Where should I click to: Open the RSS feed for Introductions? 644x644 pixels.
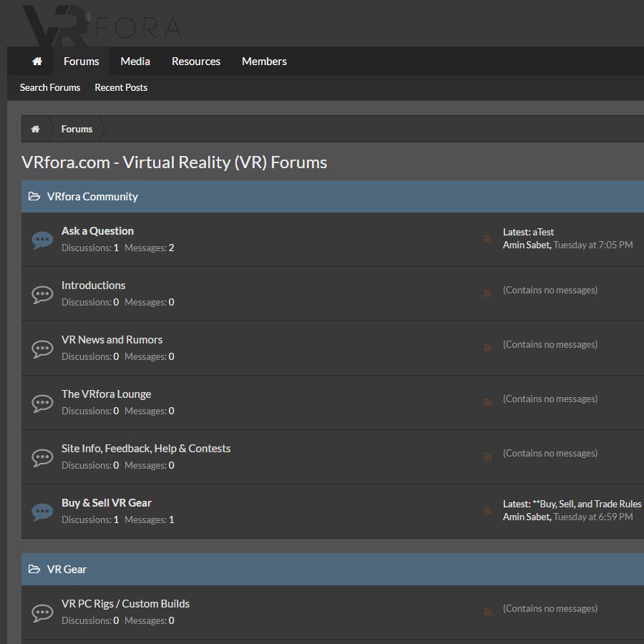[x=488, y=293]
